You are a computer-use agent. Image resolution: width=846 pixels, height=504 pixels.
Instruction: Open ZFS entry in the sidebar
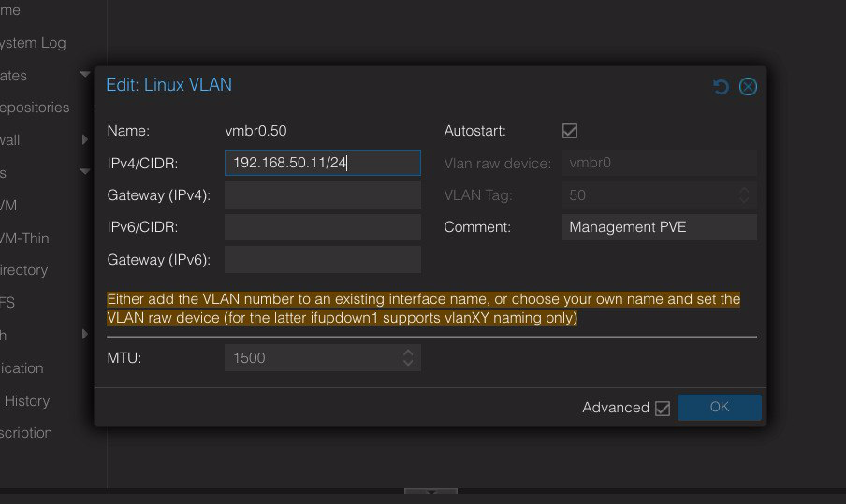coord(7,302)
